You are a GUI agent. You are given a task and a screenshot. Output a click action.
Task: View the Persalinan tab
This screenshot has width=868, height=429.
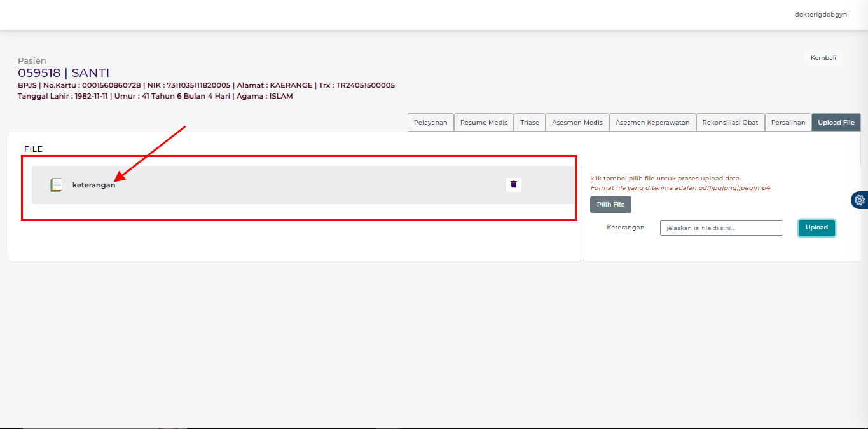(x=788, y=123)
